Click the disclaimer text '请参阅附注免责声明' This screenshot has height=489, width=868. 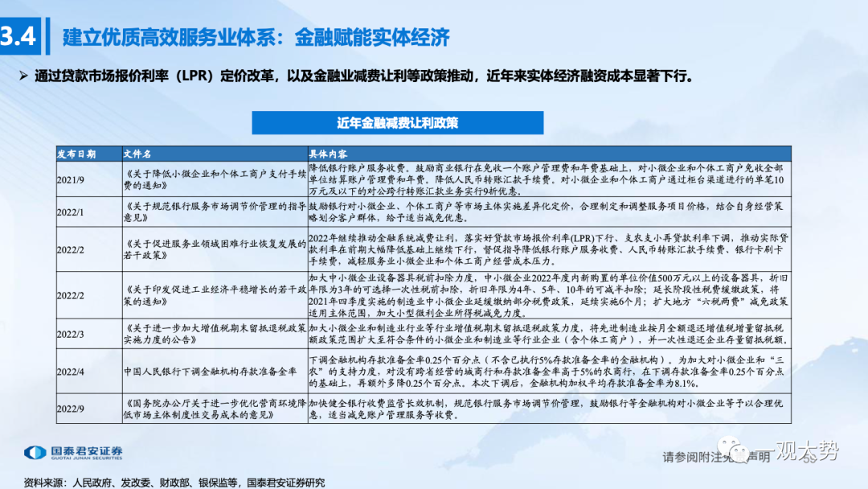click(716, 457)
